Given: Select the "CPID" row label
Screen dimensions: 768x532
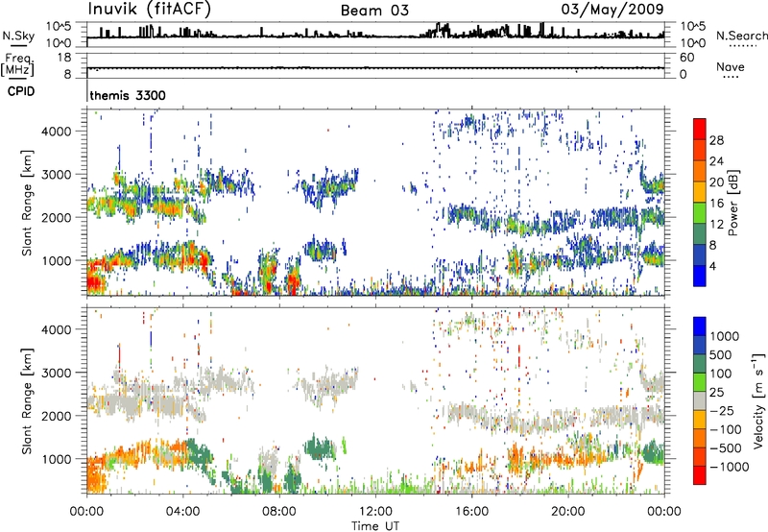Looking at the screenshot, I should 21,91.
